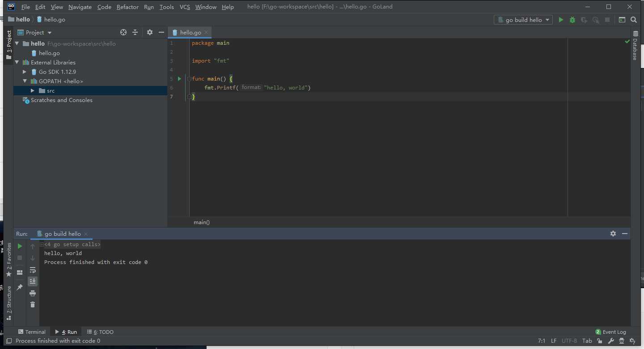Click the Stop icon in the top toolbar

point(607,20)
